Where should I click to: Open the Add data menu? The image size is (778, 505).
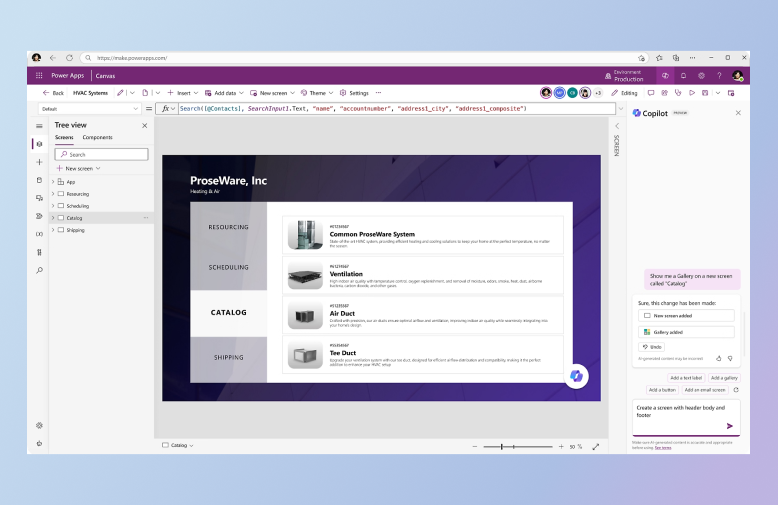click(224, 93)
